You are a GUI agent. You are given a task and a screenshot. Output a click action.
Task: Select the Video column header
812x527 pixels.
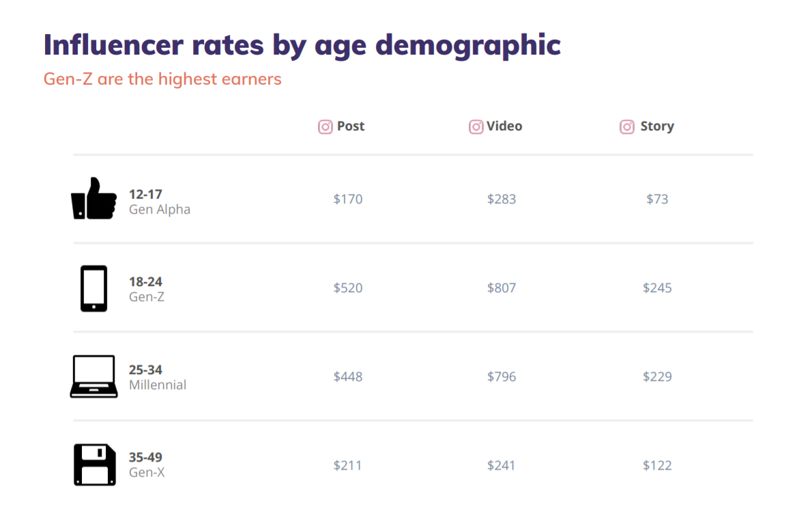[x=505, y=126]
